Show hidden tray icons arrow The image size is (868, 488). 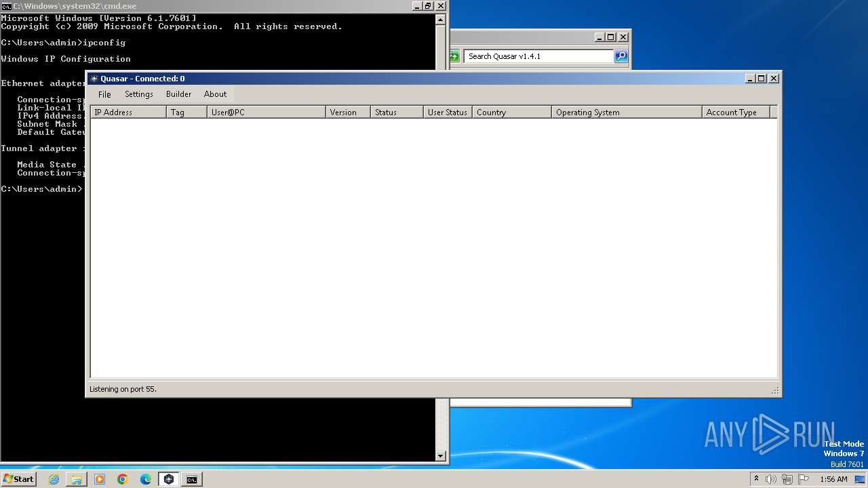pos(756,479)
